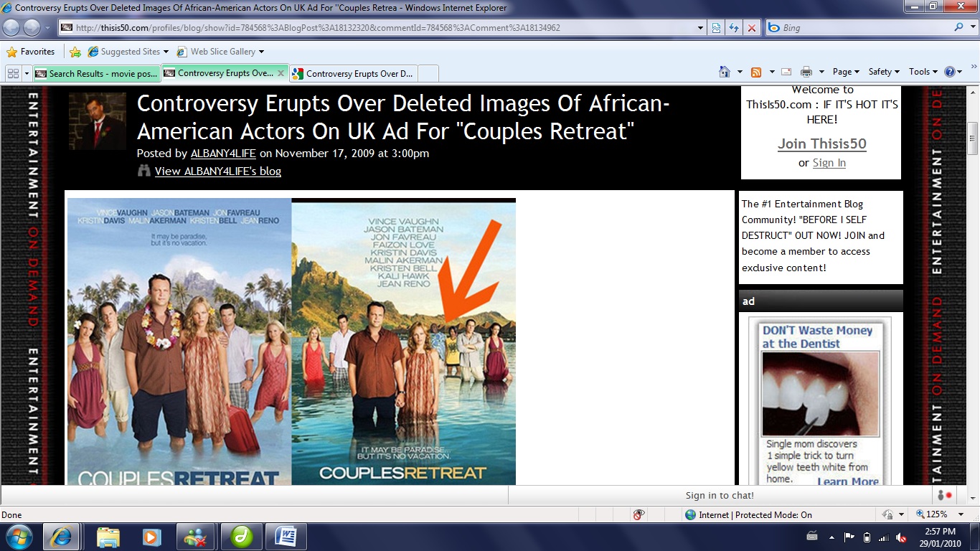Click the left Couples Retreat poster image
The width and height of the screenshot is (980, 551).
179,342
